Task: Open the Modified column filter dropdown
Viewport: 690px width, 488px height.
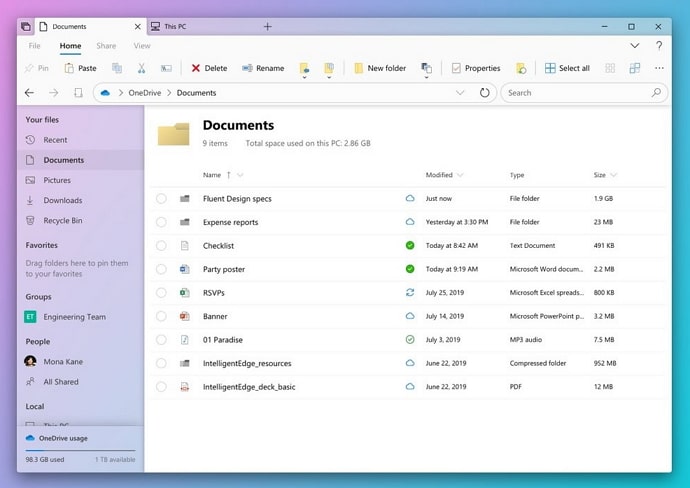Action: click(460, 175)
